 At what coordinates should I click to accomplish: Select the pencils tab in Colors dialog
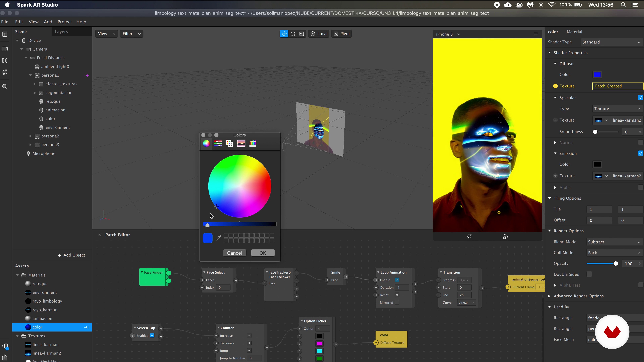point(253,143)
